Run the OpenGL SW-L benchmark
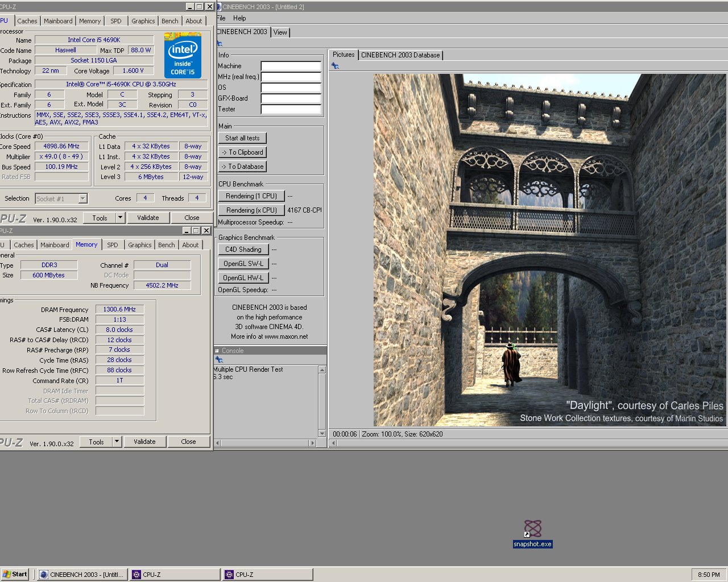This screenshot has height=582, width=728. coord(243,264)
